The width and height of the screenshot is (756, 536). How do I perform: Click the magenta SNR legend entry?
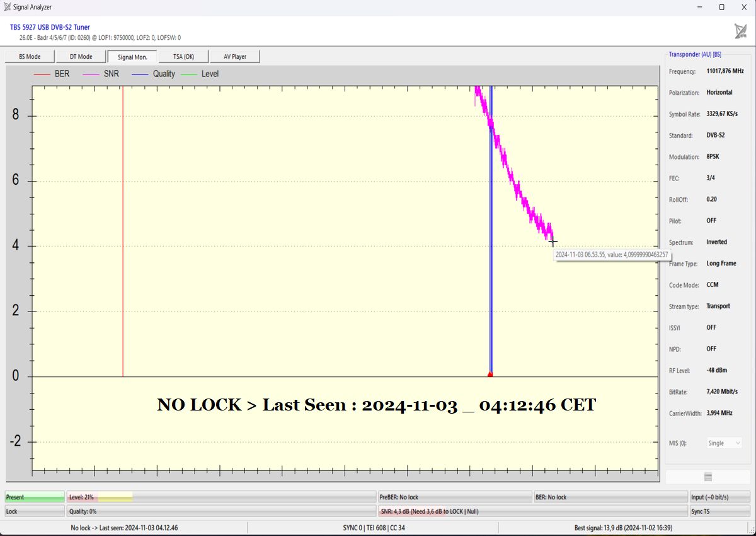101,74
